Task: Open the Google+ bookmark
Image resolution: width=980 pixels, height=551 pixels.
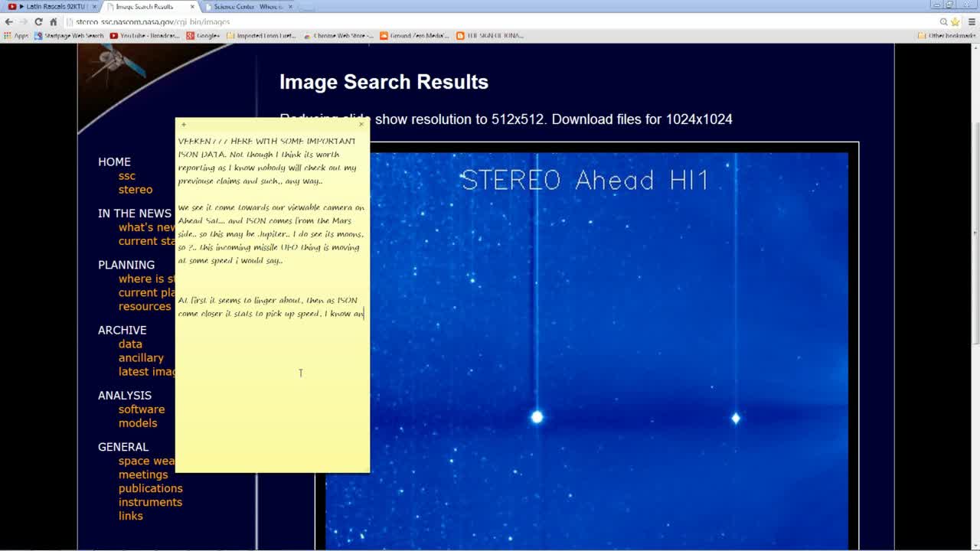Action: 204,35
